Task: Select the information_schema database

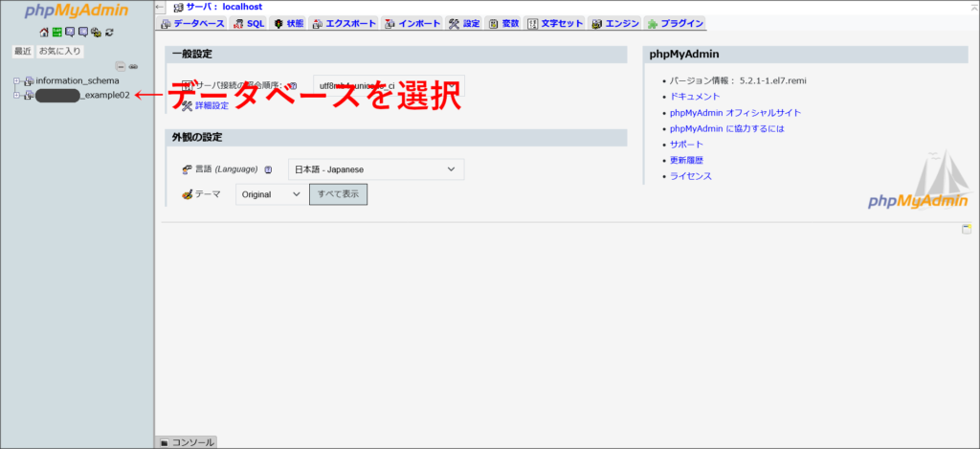Action: [78, 80]
